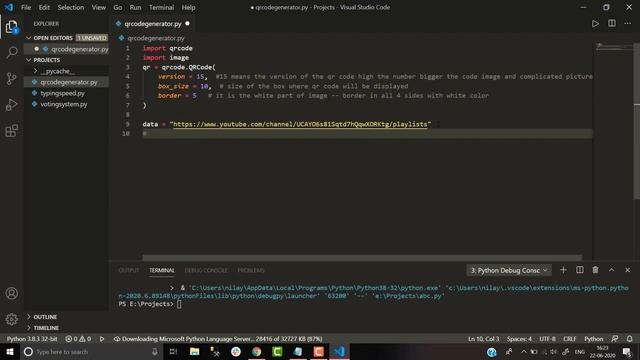Split the terminal panel
Image resolution: width=640 pixels, height=360 pixels.
580,270
